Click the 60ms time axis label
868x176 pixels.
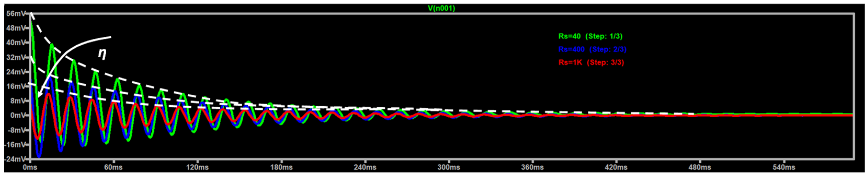113,167
